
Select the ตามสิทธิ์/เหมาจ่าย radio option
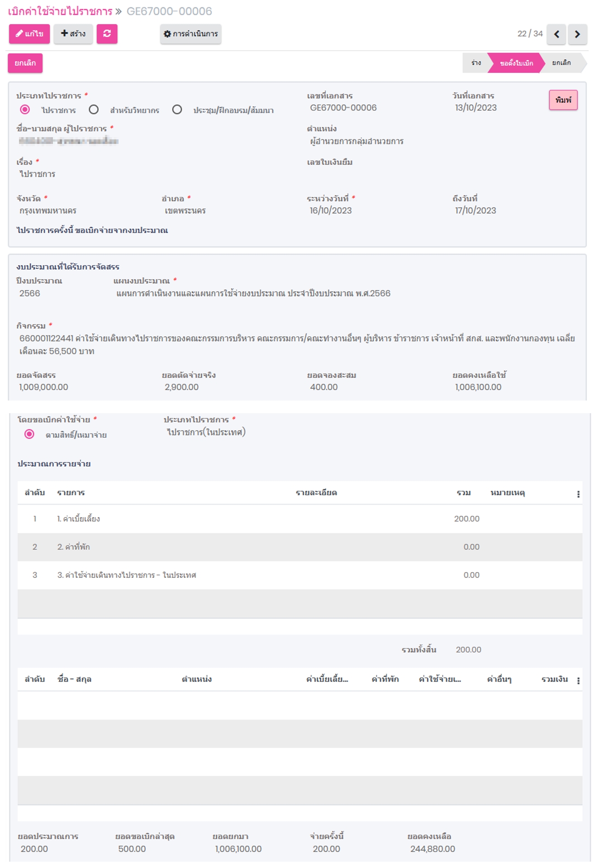29,434
